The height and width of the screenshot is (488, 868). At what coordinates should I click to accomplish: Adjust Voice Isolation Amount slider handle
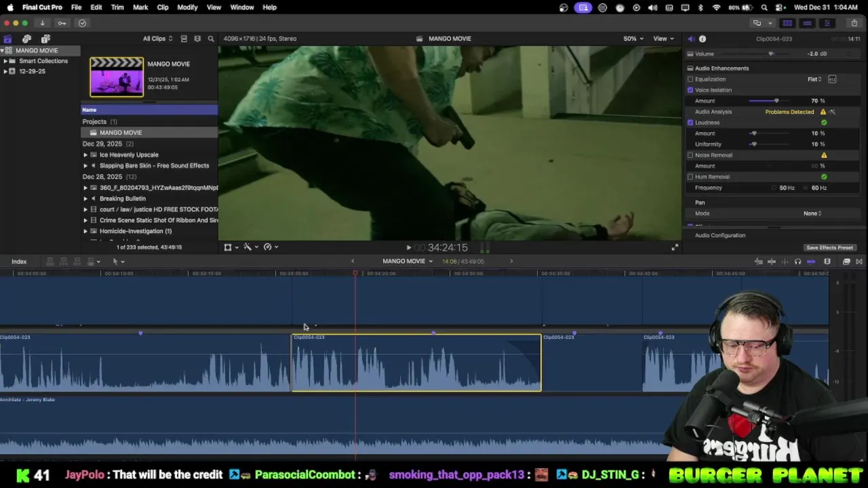[x=776, y=101]
